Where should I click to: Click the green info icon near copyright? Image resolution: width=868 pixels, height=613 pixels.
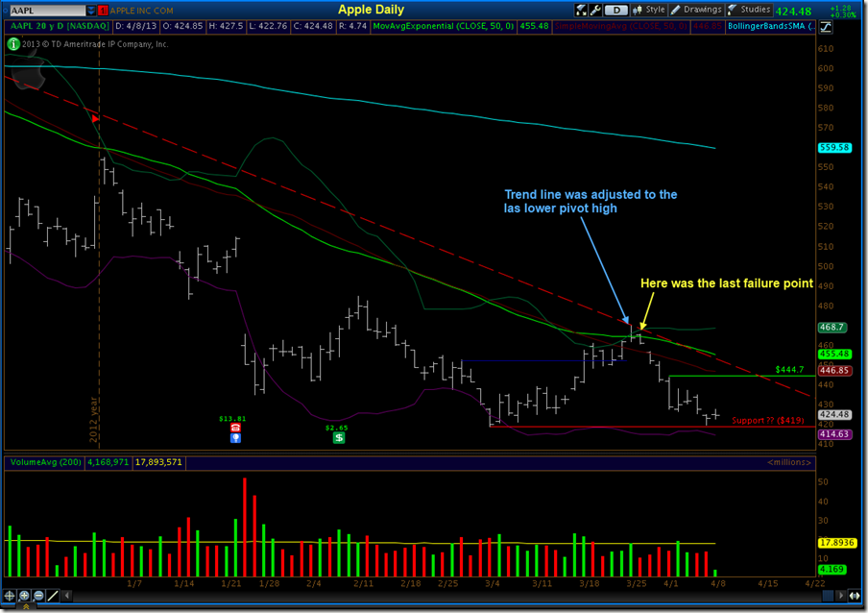coord(13,44)
